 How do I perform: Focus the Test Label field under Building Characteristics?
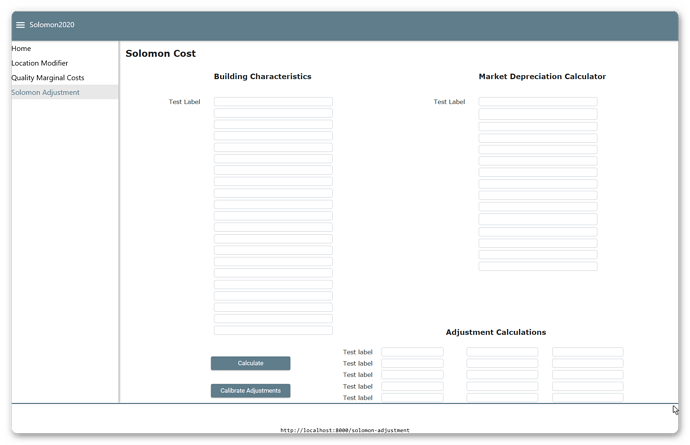pyautogui.click(x=273, y=102)
